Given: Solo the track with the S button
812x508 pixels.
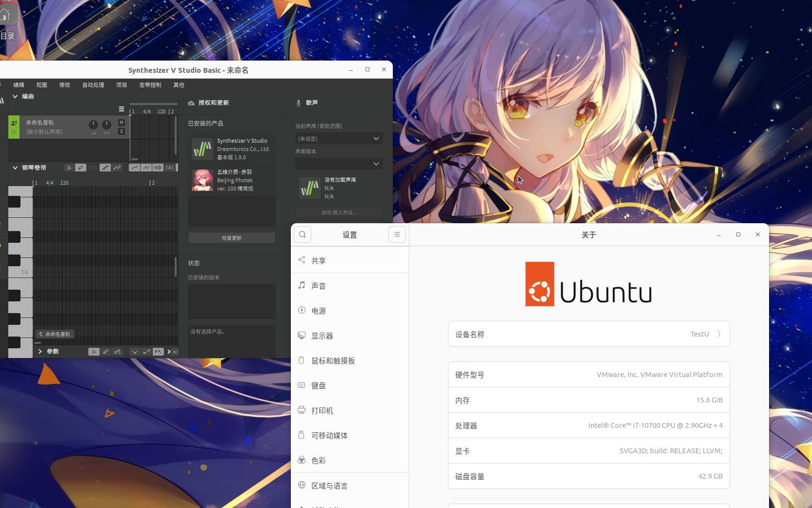Looking at the screenshot, I should click(122, 131).
